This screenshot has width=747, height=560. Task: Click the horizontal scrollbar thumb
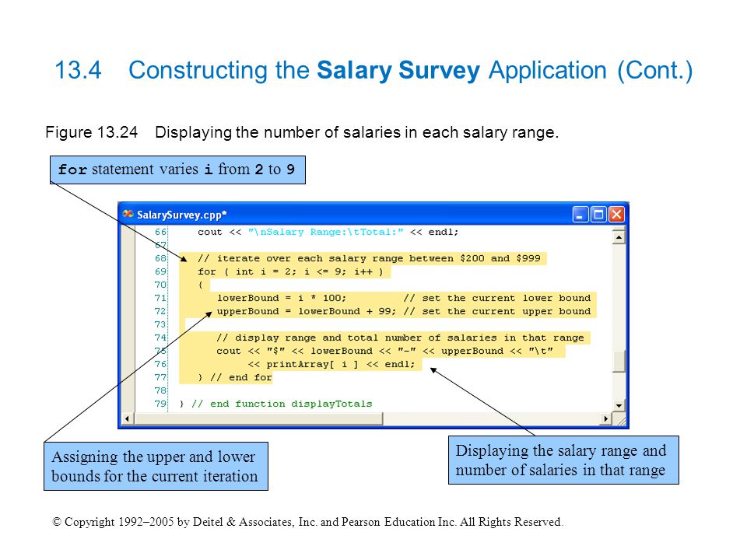point(258,418)
